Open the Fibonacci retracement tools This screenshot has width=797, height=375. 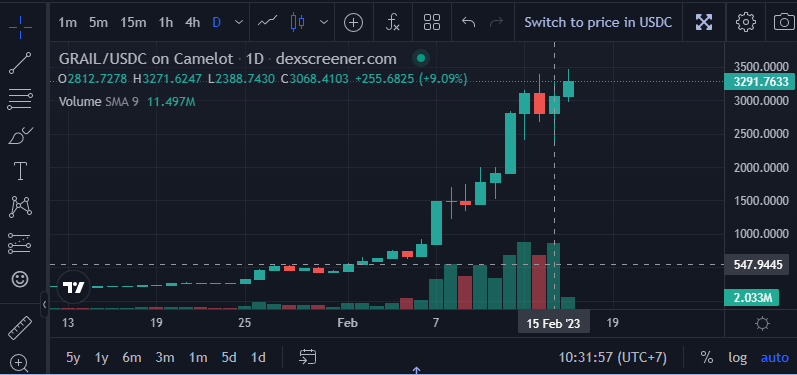[x=20, y=99]
